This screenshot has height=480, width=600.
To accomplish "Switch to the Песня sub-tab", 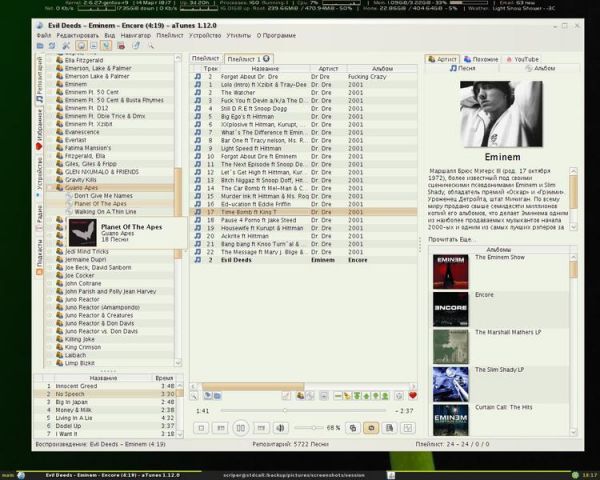I will pyautogui.click(x=462, y=69).
